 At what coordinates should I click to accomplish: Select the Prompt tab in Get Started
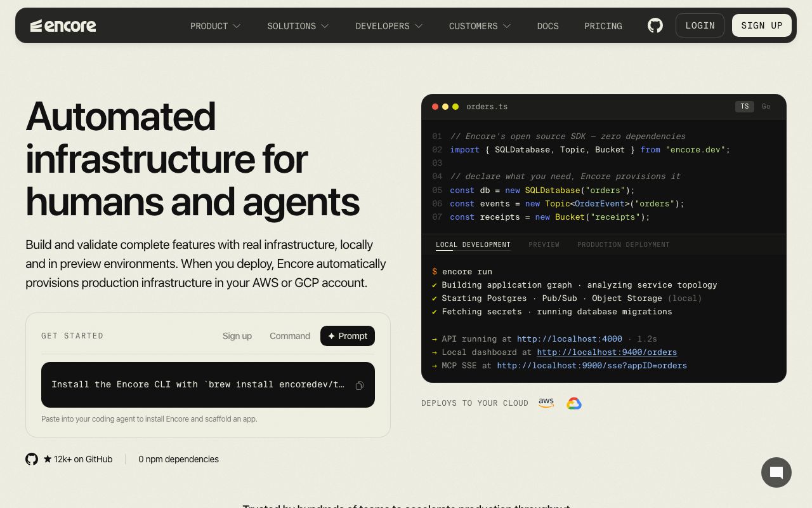pyautogui.click(x=348, y=336)
